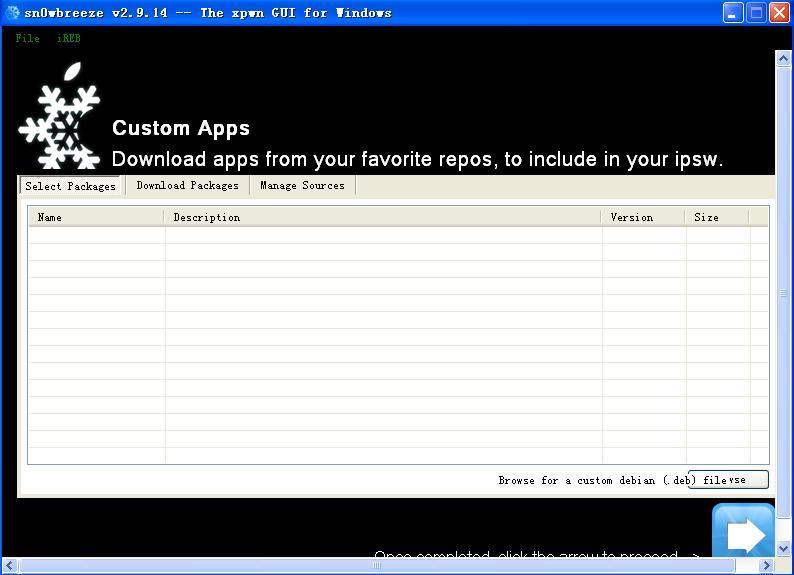Open the File menu
This screenshot has width=794, height=575.
coord(27,38)
